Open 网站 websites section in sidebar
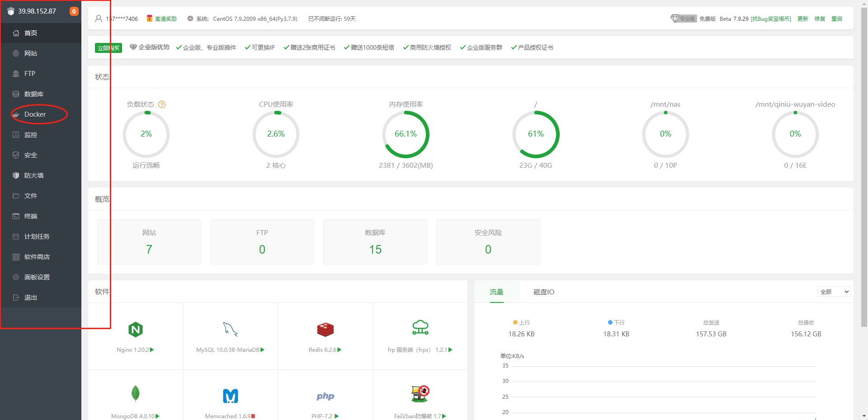Image resolution: width=868 pixels, height=420 pixels. tap(41, 53)
